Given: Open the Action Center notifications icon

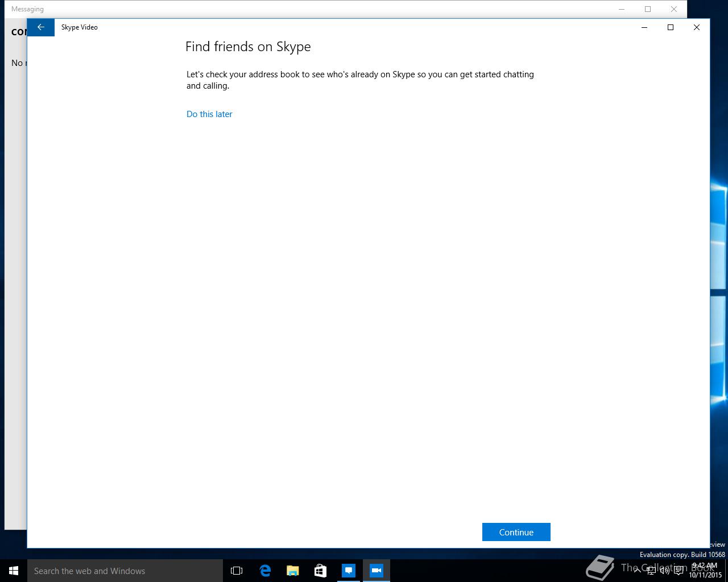Looking at the screenshot, I should pos(679,571).
